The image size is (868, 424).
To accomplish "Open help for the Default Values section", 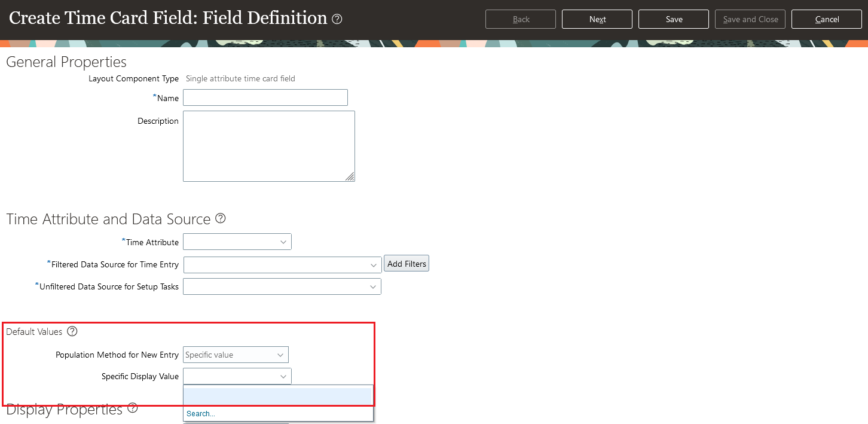I will 72,331.
